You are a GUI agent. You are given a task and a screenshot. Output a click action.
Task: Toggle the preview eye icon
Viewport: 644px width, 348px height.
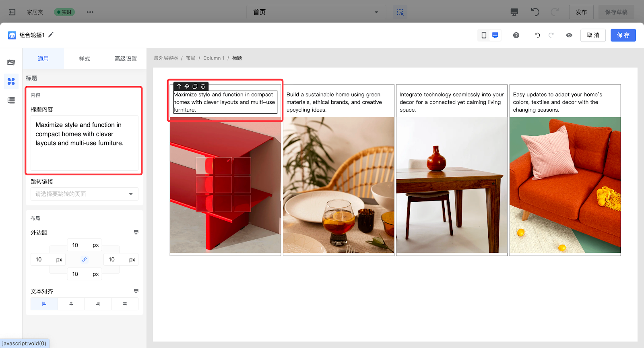pos(569,35)
